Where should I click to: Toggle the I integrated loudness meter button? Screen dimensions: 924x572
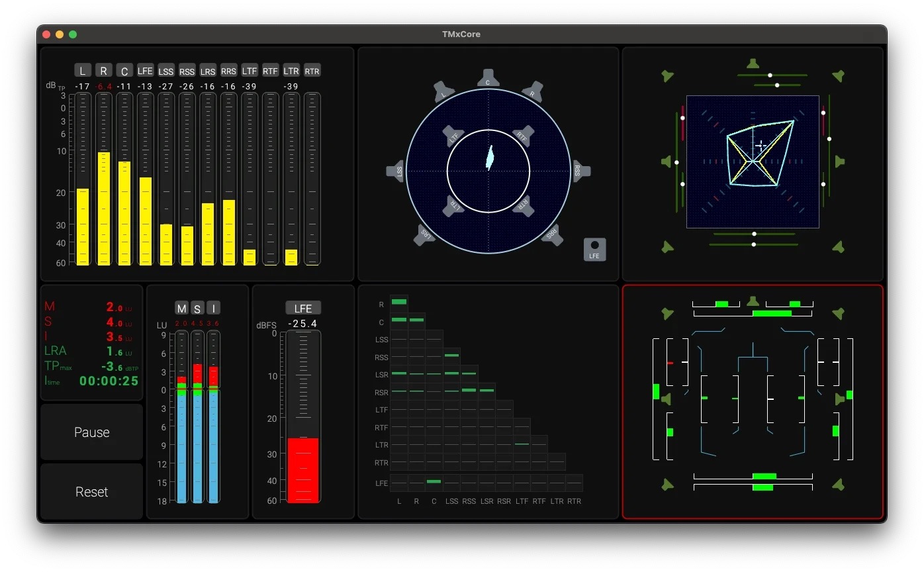[x=213, y=308]
